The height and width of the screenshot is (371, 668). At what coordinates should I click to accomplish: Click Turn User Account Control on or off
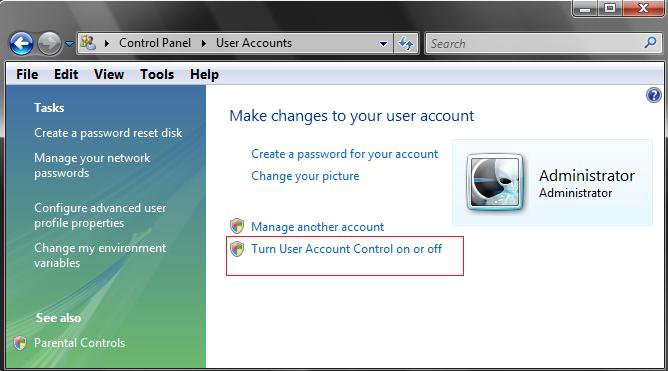coord(346,249)
